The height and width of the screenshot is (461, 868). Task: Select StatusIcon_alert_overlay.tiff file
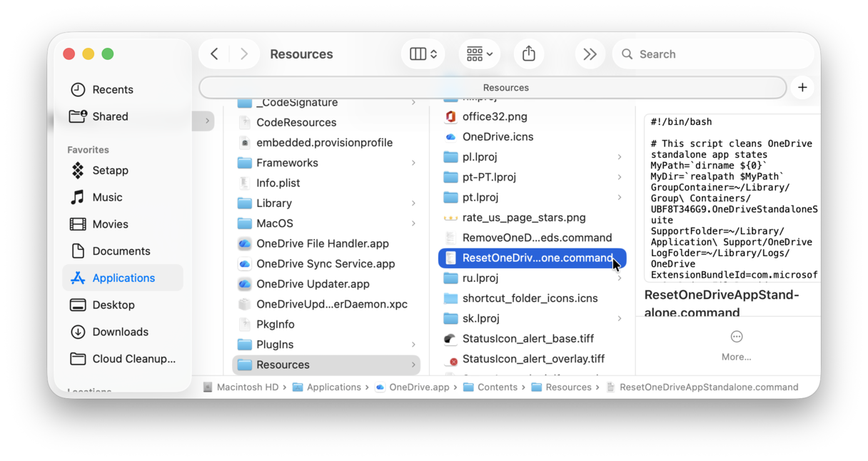pos(533,359)
